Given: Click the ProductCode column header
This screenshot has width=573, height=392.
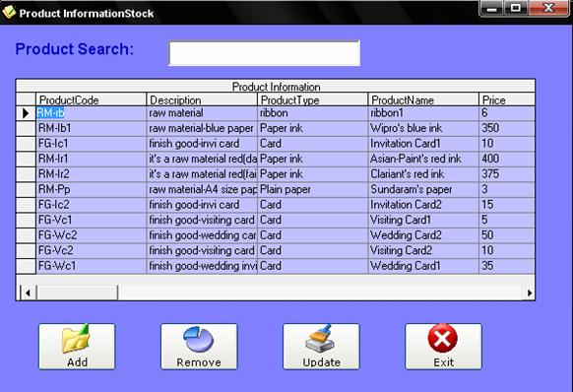Looking at the screenshot, I should click(91, 99).
